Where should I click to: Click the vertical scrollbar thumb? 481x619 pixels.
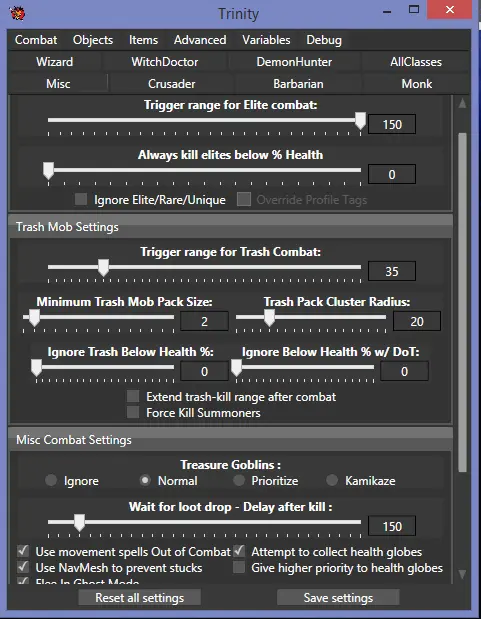462,302
